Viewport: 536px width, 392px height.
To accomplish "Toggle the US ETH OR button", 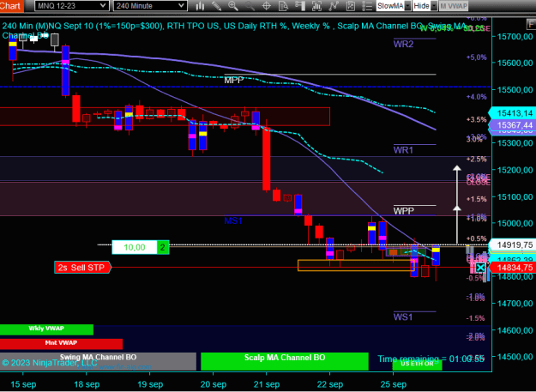I will [417, 365].
